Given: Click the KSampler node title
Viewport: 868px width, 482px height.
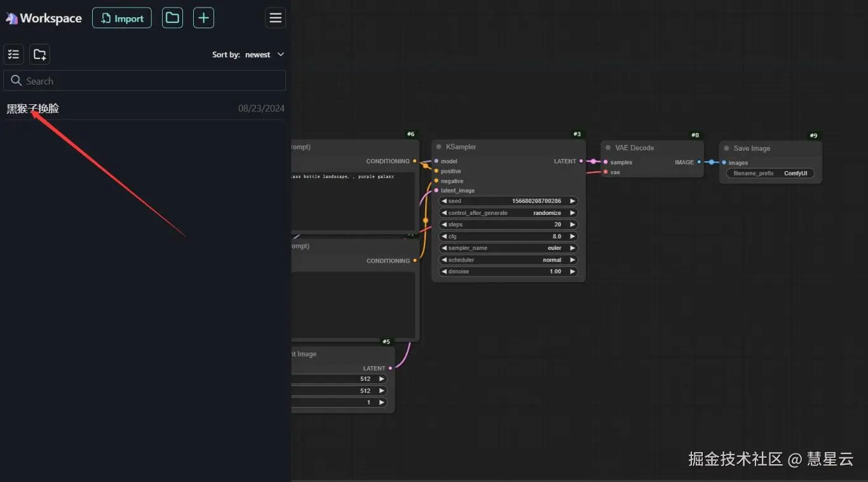Looking at the screenshot, I should [x=461, y=147].
